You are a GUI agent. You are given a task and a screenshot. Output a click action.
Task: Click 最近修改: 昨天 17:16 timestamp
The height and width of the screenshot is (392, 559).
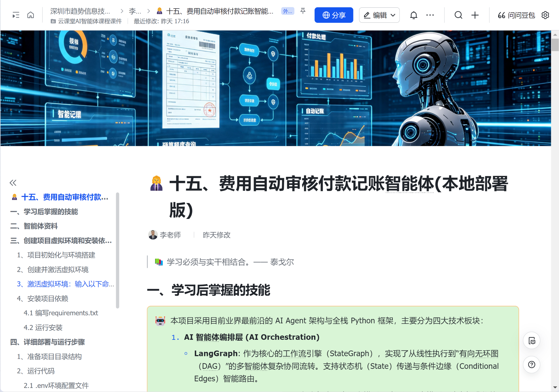161,21
